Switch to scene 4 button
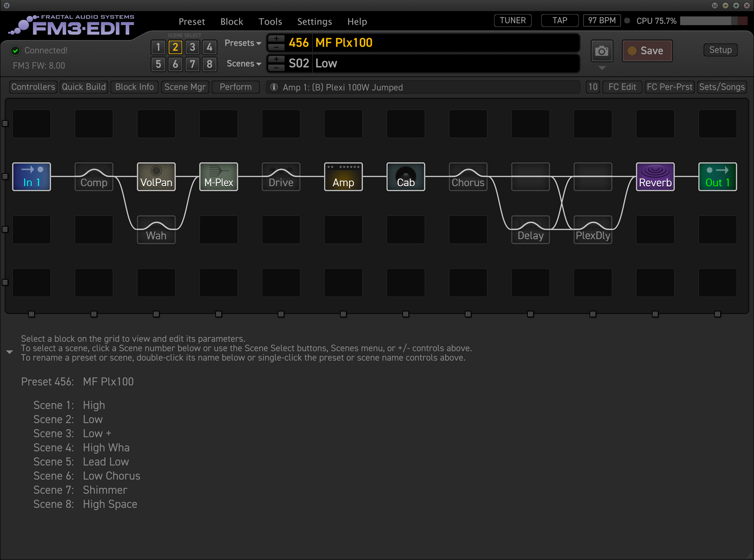This screenshot has width=754, height=560. tap(209, 47)
